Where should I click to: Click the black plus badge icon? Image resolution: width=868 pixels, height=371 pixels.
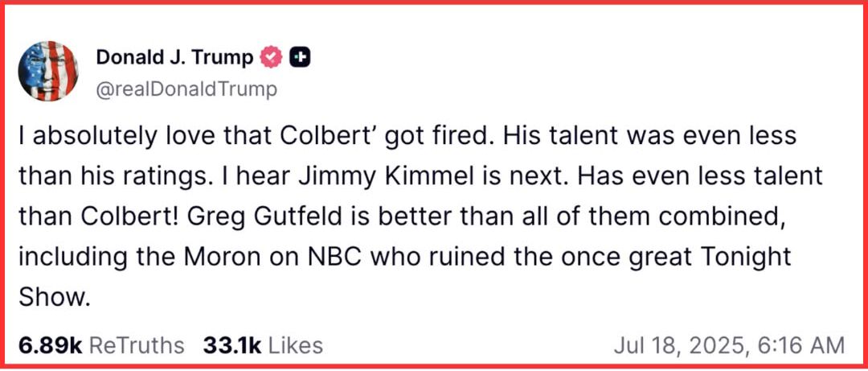300,57
